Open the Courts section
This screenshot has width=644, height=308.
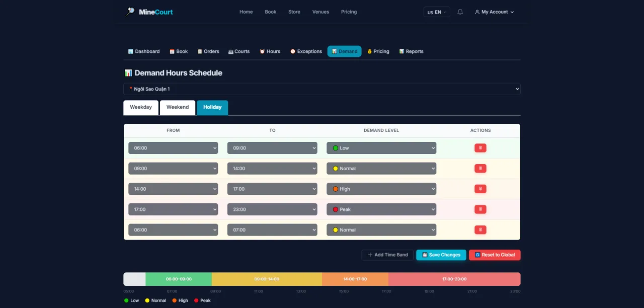[x=239, y=51]
